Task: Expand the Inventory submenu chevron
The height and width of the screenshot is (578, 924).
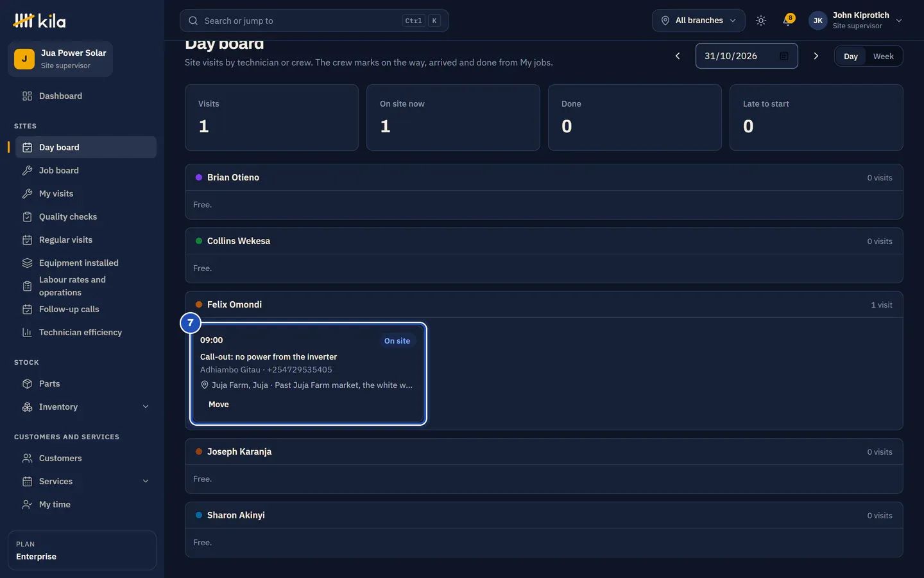Action: [x=146, y=407]
